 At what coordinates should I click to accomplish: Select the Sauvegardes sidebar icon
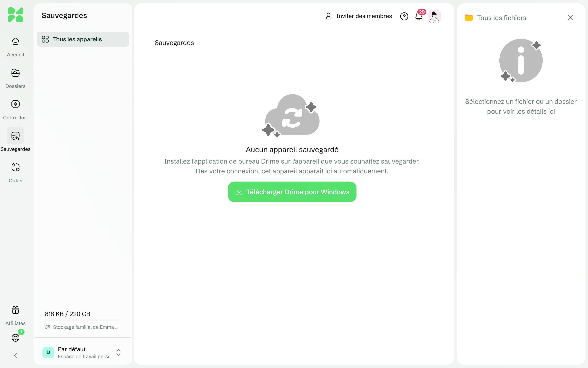pyautogui.click(x=15, y=136)
